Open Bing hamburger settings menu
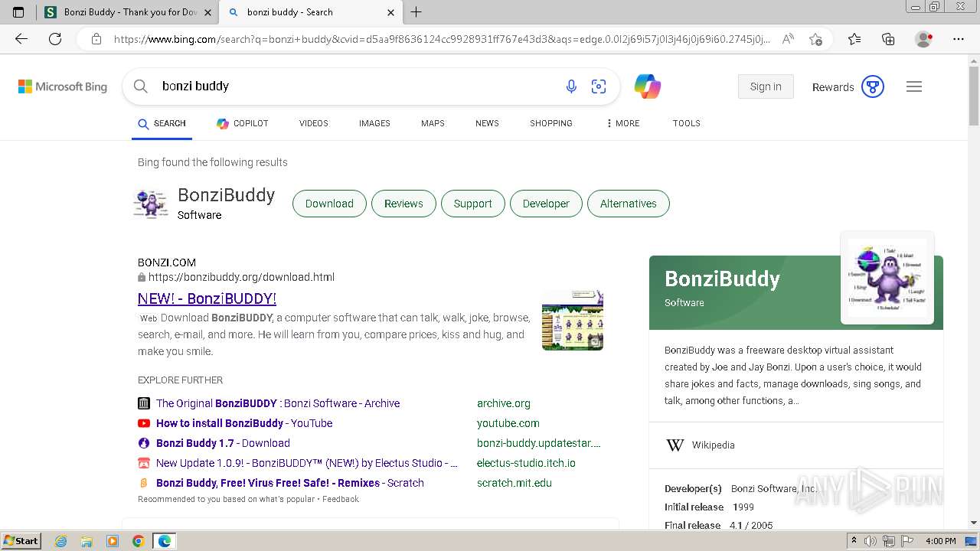The image size is (980, 551). [914, 86]
